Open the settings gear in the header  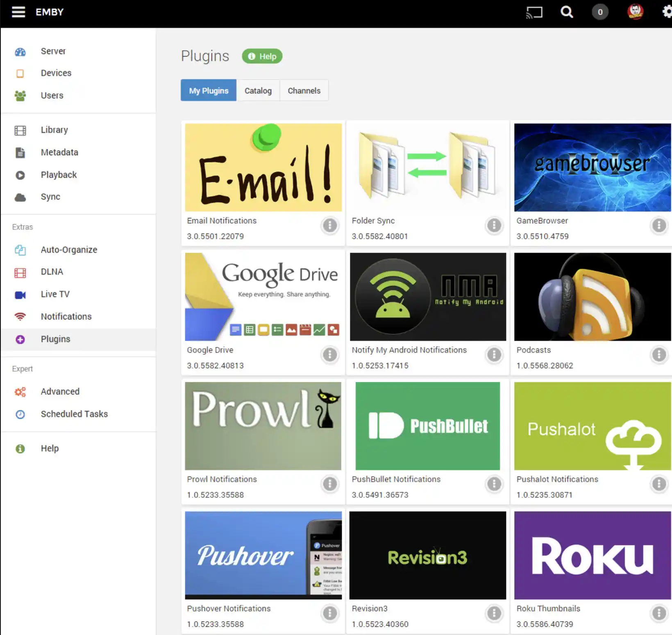[667, 12]
